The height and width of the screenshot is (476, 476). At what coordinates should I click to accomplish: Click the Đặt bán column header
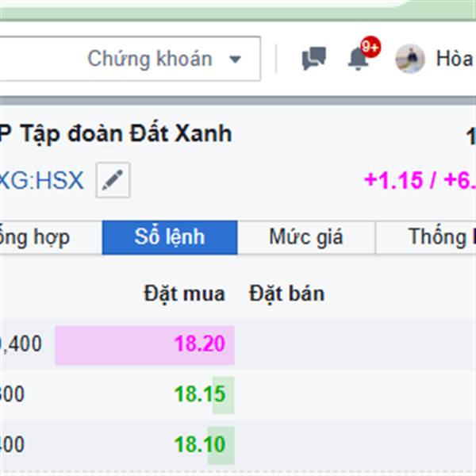click(x=287, y=294)
